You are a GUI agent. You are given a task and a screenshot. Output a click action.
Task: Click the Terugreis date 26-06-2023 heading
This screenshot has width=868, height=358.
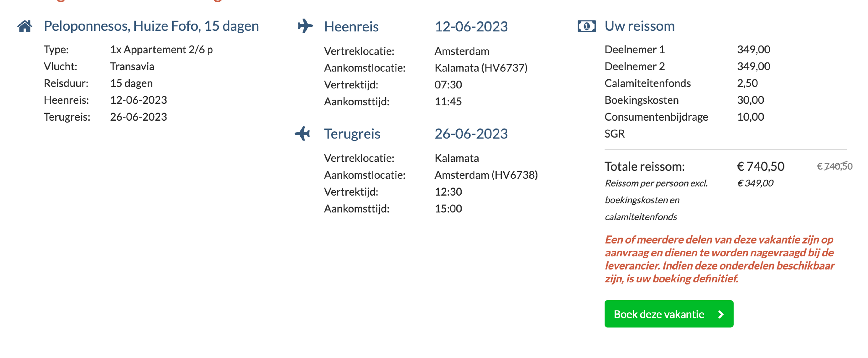tap(471, 133)
